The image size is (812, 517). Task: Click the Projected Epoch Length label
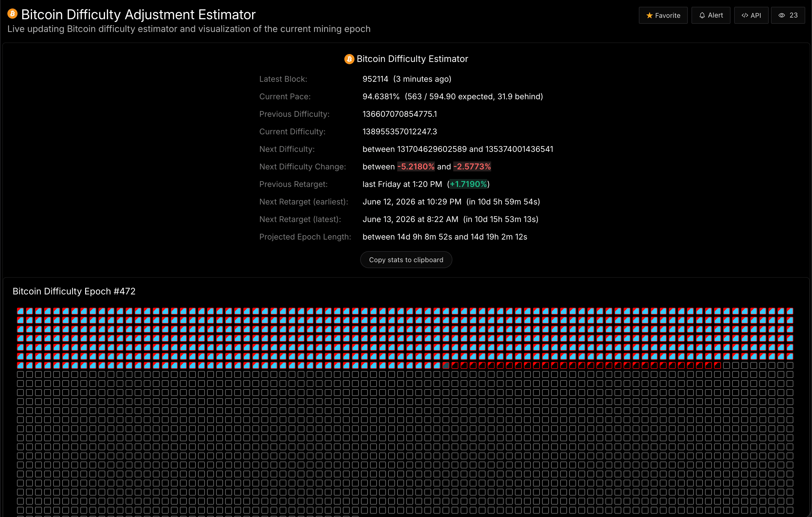(x=305, y=237)
